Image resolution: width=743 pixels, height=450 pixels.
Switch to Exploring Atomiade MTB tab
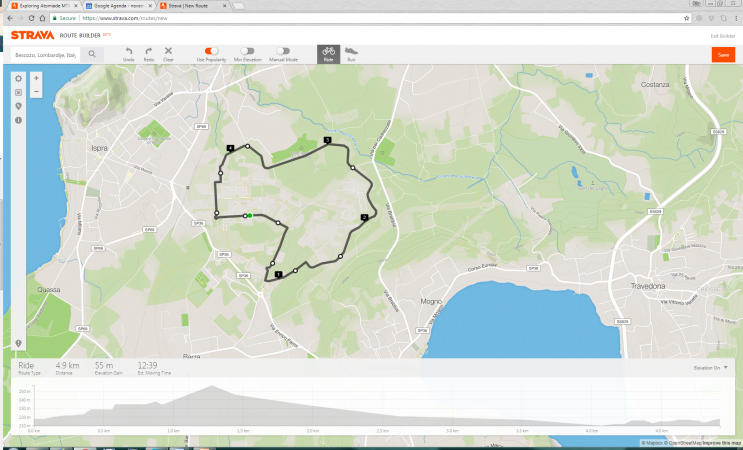(x=45, y=6)
